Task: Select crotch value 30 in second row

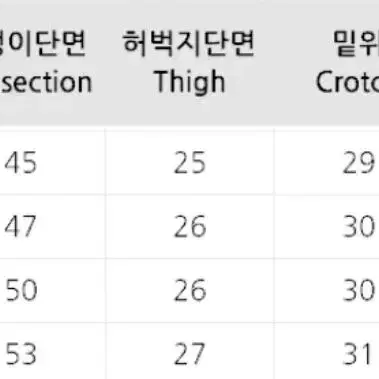Action: (x=359, y=226)
